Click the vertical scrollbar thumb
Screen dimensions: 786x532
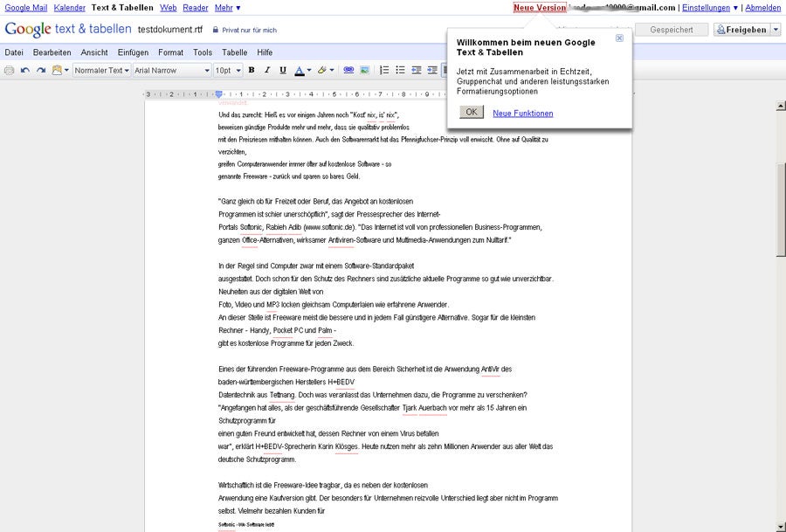point(781,211)
